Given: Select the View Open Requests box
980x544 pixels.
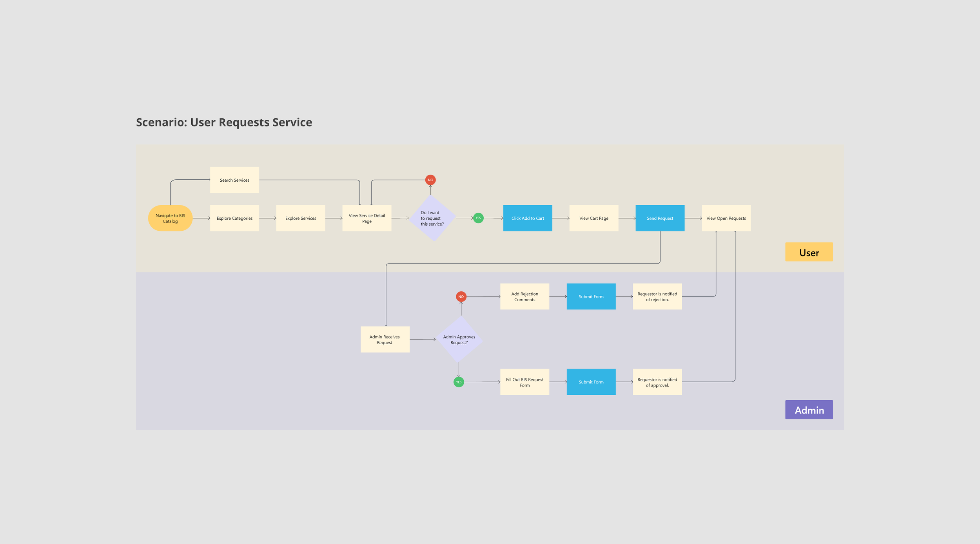Looking at the screenshot, I should point(726,218).
